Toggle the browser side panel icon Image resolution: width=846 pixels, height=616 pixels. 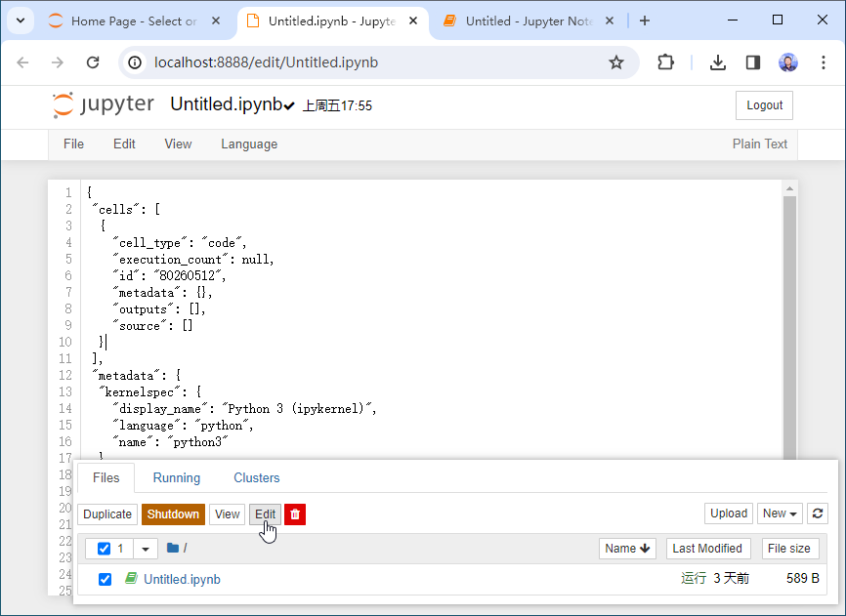point(752,62)
